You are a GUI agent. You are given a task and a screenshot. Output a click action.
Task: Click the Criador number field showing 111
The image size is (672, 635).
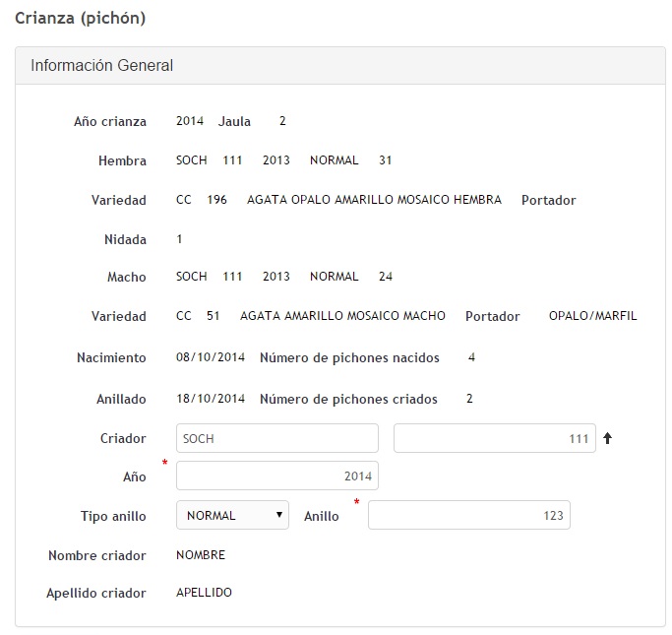[x=494, y=438]
